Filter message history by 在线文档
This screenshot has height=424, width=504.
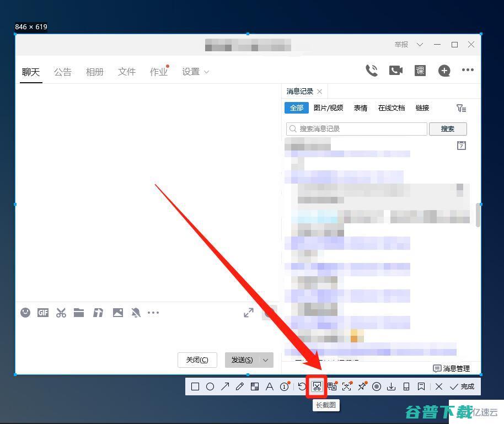pos(391,108)
